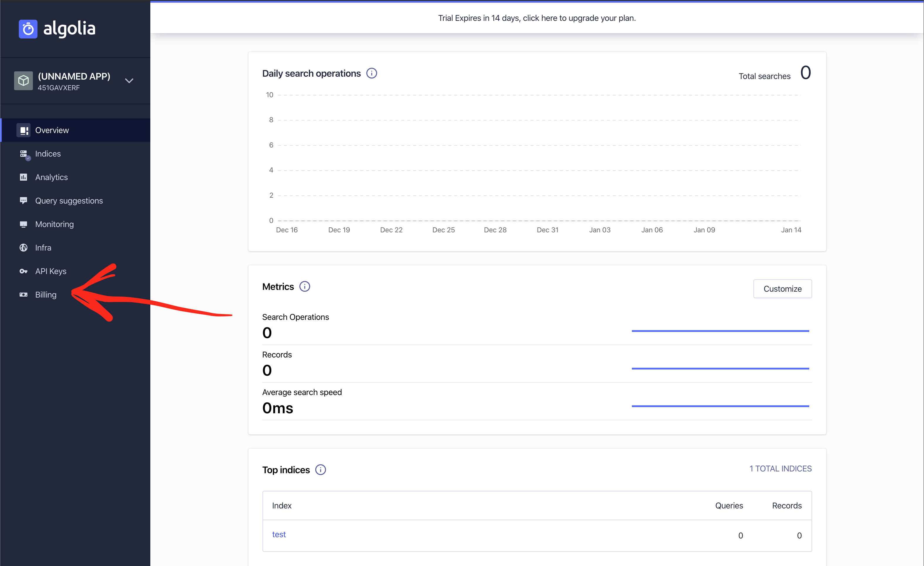Click the Billing money icon

(23, 294)
